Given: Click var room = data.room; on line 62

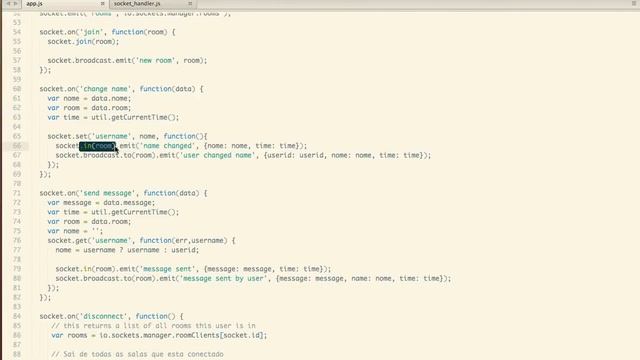Looking at the screenshot, I should click(89, 108).
